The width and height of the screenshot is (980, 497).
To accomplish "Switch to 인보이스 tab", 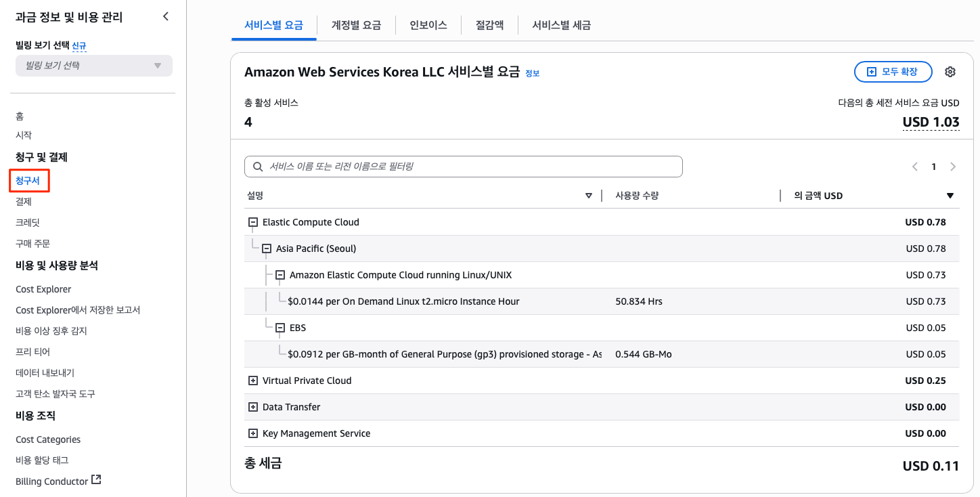I will pos(428,25).
